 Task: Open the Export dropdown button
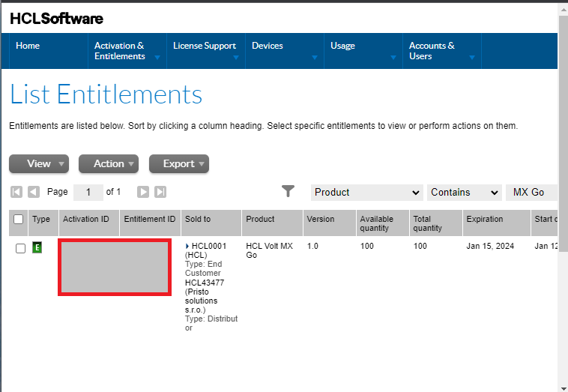click(x=178, y=163)
